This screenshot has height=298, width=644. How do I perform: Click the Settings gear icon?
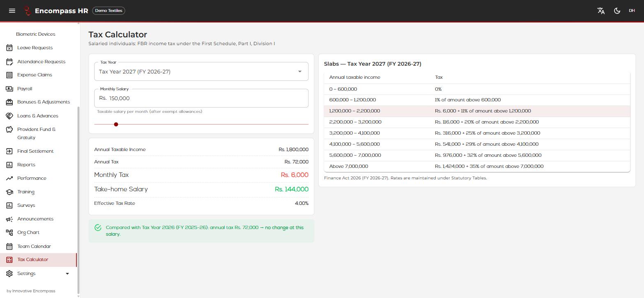coord(9,274)
